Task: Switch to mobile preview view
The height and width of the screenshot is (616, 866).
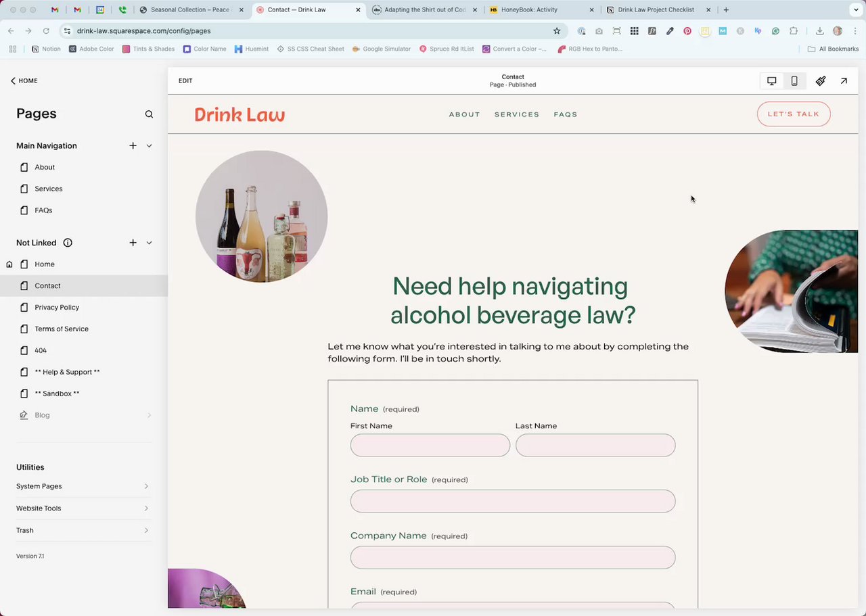Action: click(794, 81)
